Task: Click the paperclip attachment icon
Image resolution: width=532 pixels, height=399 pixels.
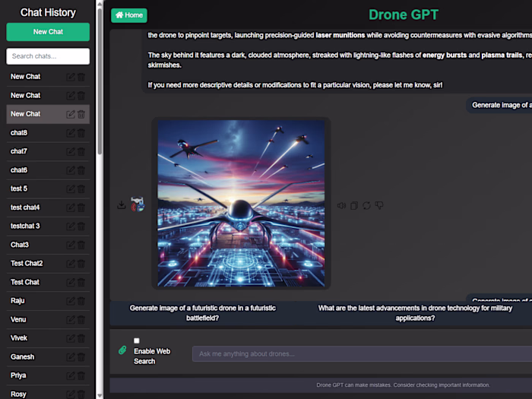Action: (122, 350)
